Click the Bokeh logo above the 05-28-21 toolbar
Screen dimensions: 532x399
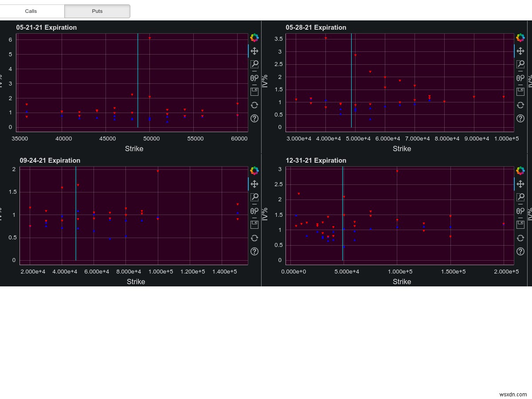[x=520, y=38]
